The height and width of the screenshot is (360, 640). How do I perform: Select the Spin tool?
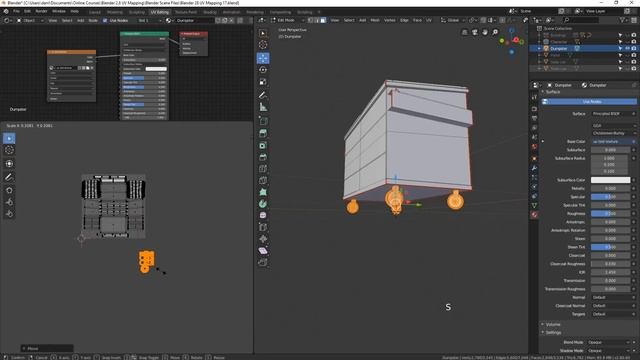tap(263, 204)
